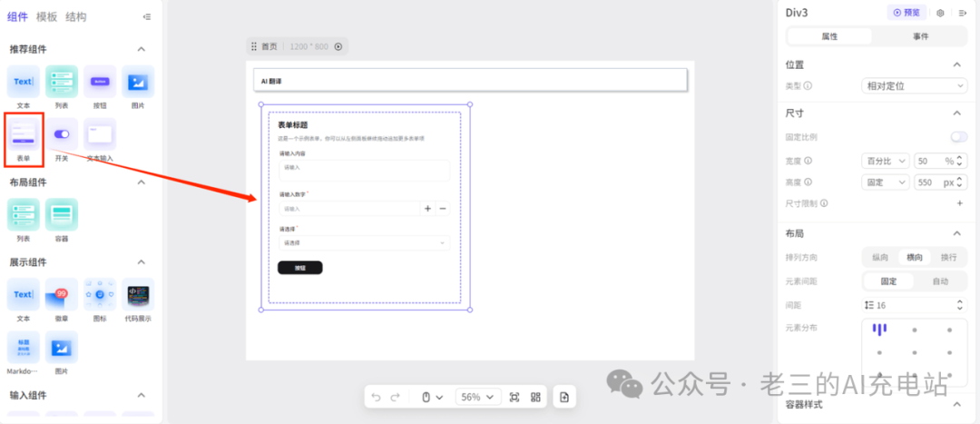This screenshot has width=980, height=424.
Task: Toggle the 固定比例 switch
Action: (959, 137)
